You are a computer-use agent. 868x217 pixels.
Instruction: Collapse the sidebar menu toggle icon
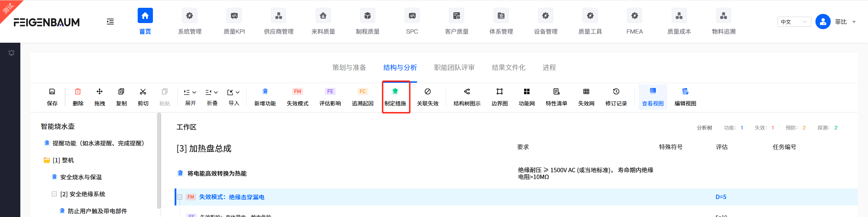pyautogui.click(x=110, y=22)
